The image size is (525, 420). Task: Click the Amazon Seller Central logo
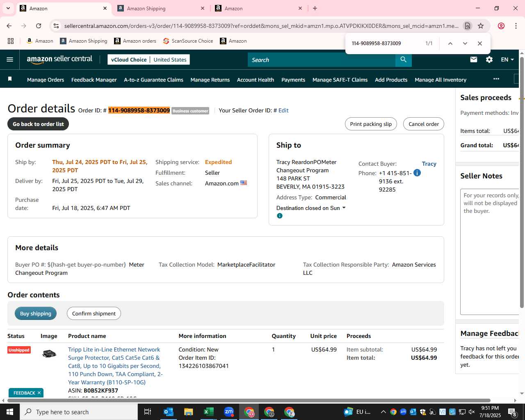click(x=59, y=59)
